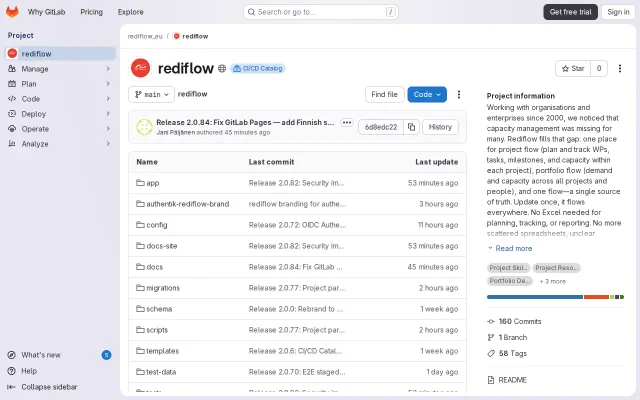Click the Project Skil.. topic badge
The image size is (640, 400).
point(508,268)
